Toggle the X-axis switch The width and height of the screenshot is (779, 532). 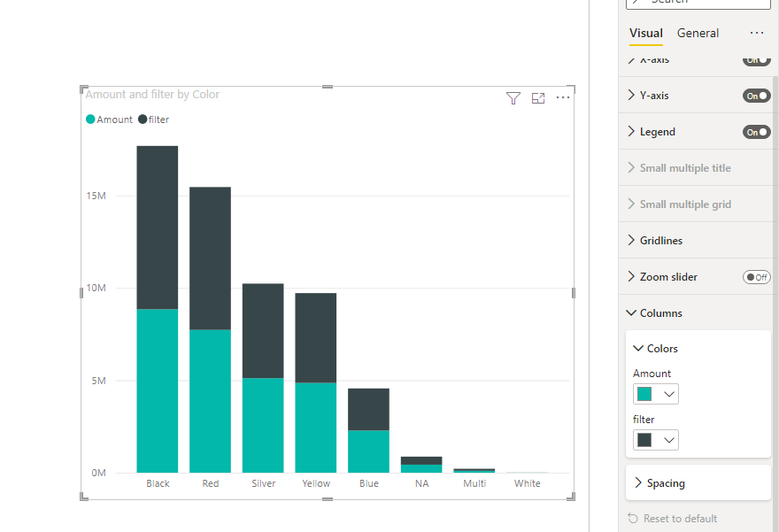tap(756, 60)
